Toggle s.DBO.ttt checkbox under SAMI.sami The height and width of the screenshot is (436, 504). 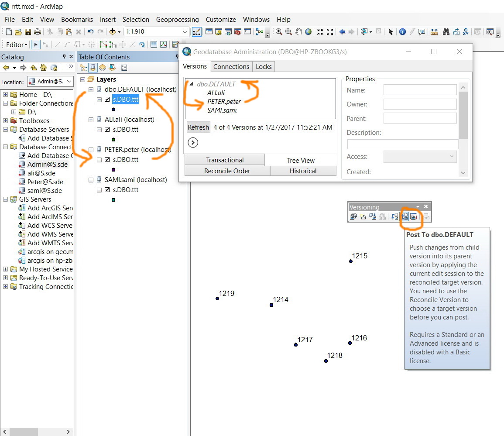coord(107,190)
